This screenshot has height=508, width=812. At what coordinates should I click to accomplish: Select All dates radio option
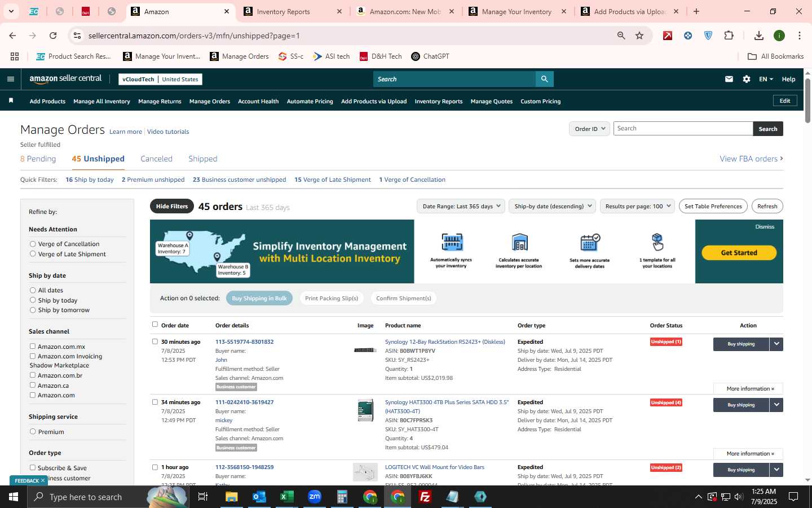[x=33, y=290]
